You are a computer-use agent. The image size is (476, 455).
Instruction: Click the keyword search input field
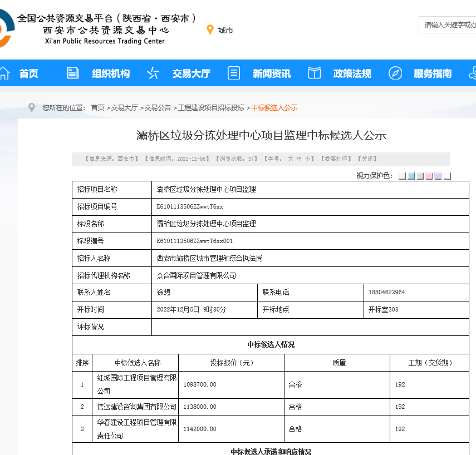tap(448, 25)
